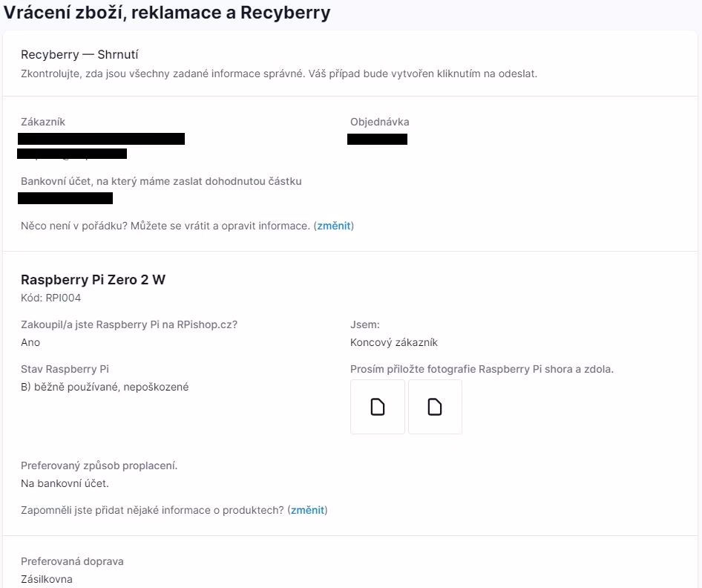This screenshot has height=588, width=702.
Task: Click the "Preferovaná doprava" label
Action: 72,561
